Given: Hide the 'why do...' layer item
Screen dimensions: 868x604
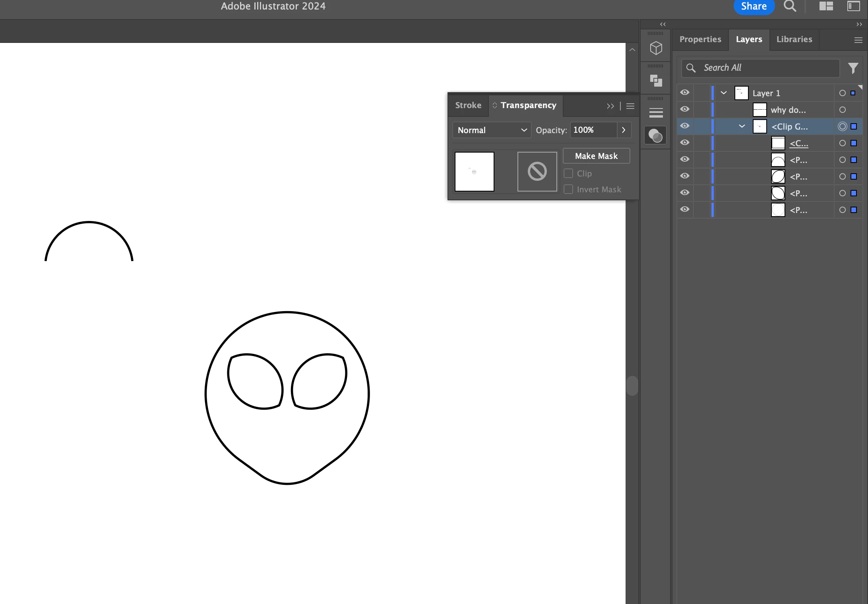Looking at the screenshot, I should click(x=684, y=109).
